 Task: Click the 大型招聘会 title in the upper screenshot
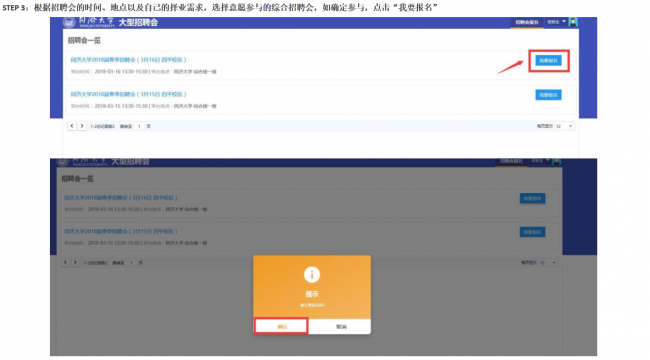click(138, 22)
